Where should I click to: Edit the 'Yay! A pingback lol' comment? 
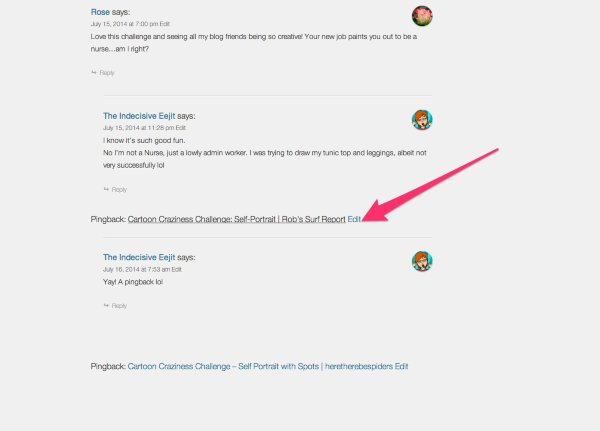(x=176, y=269)
